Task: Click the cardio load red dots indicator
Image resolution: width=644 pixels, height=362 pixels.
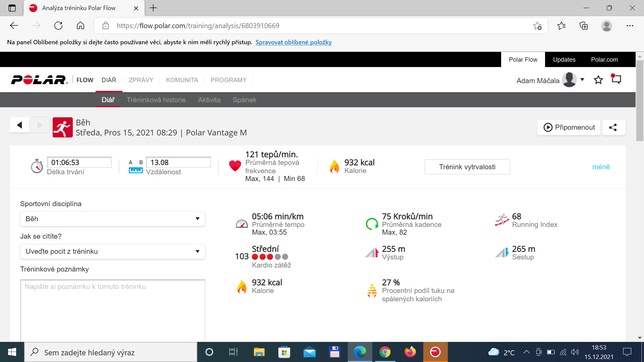Action: coord(270,257)
